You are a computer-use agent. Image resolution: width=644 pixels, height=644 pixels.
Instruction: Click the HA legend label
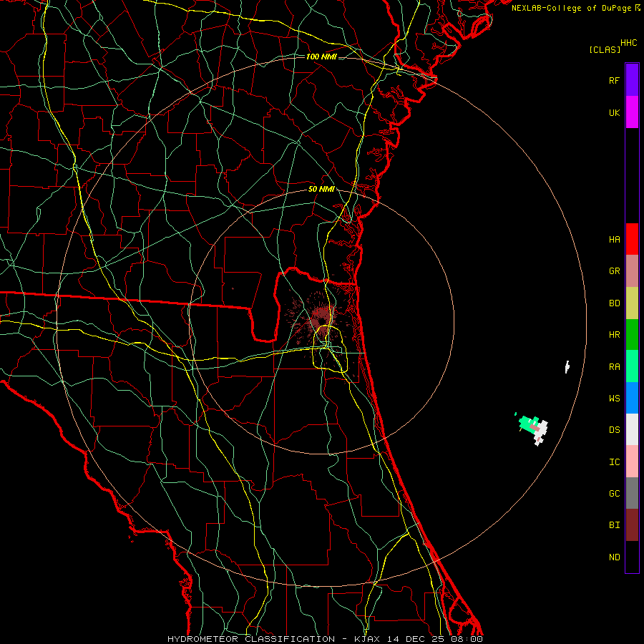point(614,239)
